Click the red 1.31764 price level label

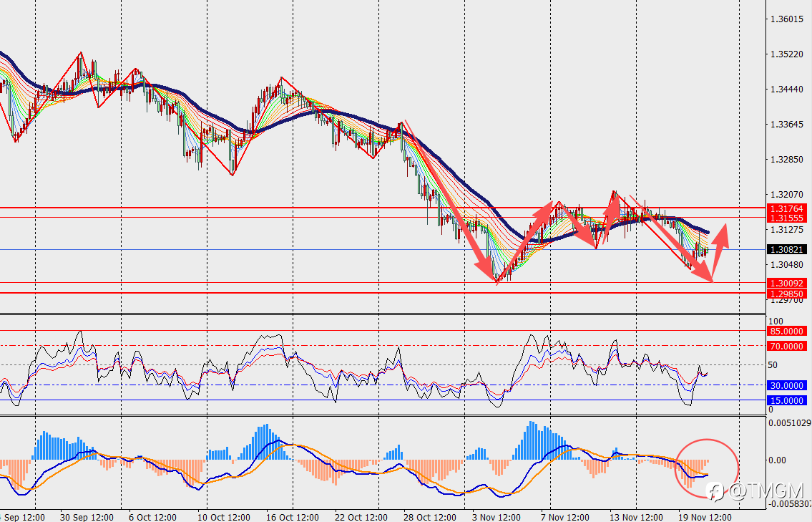(786, 208)
